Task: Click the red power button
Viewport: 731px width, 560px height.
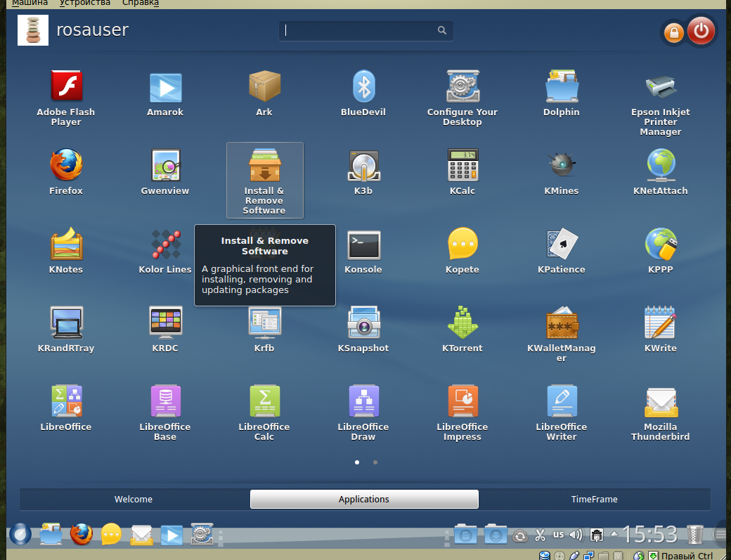Action: pyautogui.click(x=701, y=32)
